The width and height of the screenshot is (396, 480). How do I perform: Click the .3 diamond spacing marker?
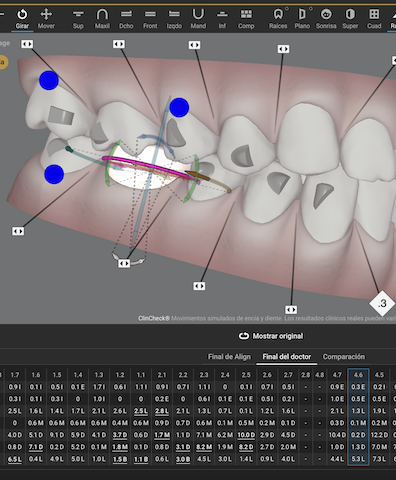[382, 303]
